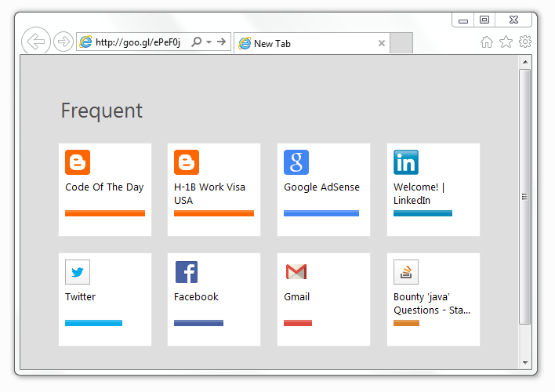This screenshot has height=392, width=555.
Task: Click the navy bar under Facebook
Action: pyautogui.click(x=198, y=323)
